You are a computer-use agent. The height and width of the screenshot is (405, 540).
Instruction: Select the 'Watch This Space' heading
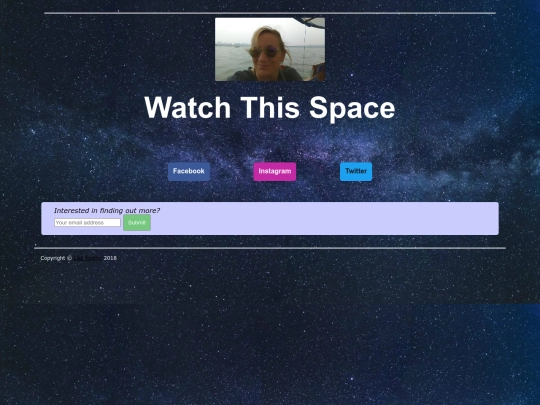[x=270, y=107]
